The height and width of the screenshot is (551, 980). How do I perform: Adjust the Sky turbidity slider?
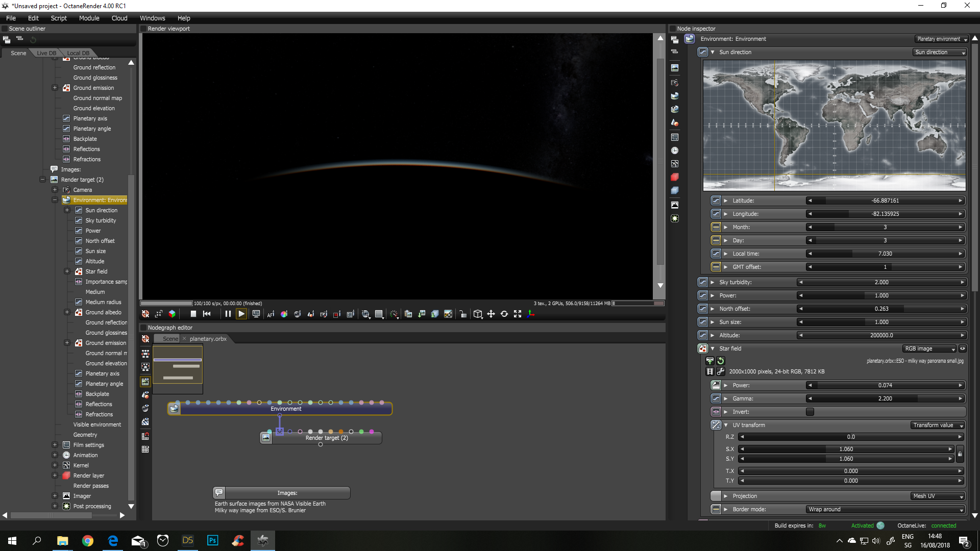(x=881, y=282)
